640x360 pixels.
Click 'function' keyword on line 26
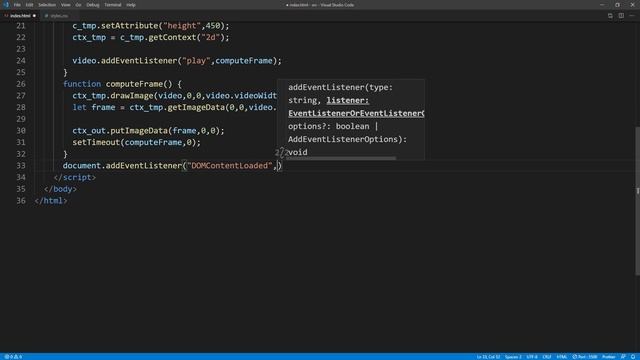(82, 84)
